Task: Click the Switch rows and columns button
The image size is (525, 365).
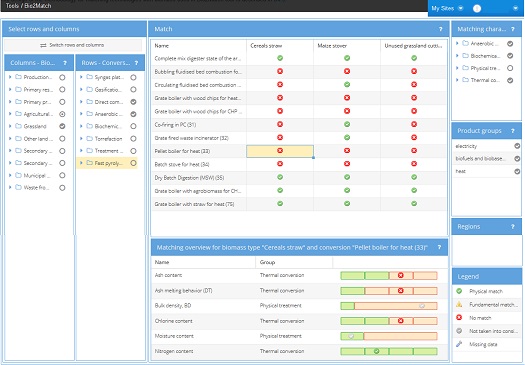Action: 72,45
